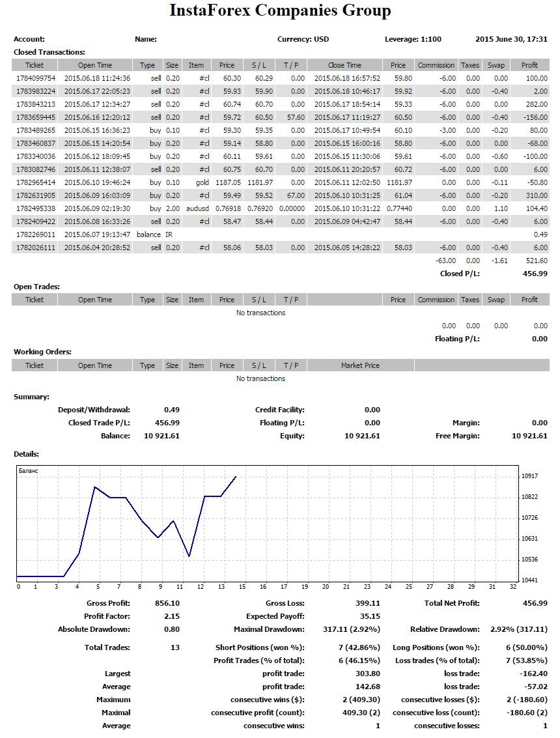560x738 pixels.
Task: Click the "Open Trades:" heading
Action: tap(36, 287)
